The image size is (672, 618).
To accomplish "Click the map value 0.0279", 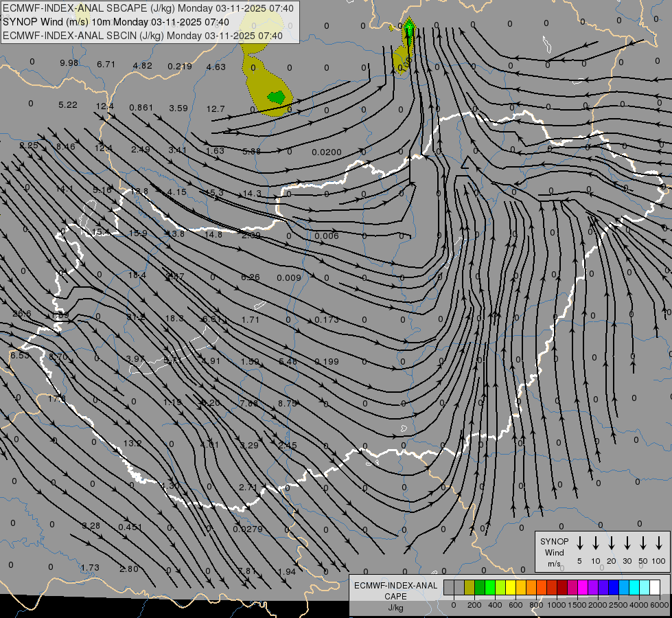I will (248, 529).
